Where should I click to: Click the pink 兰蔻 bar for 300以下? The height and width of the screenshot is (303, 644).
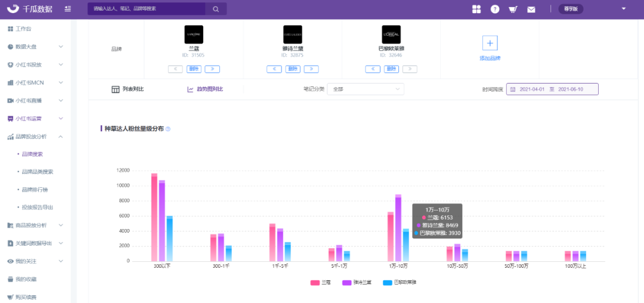(x=154, y=217)
